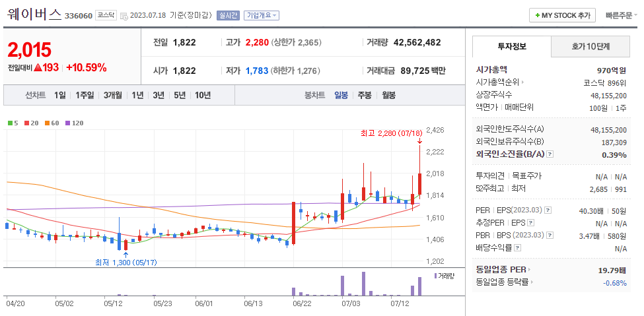644x316 pixels.
Task: Select 1년 line chart period
Action: (x=137, y=95)
